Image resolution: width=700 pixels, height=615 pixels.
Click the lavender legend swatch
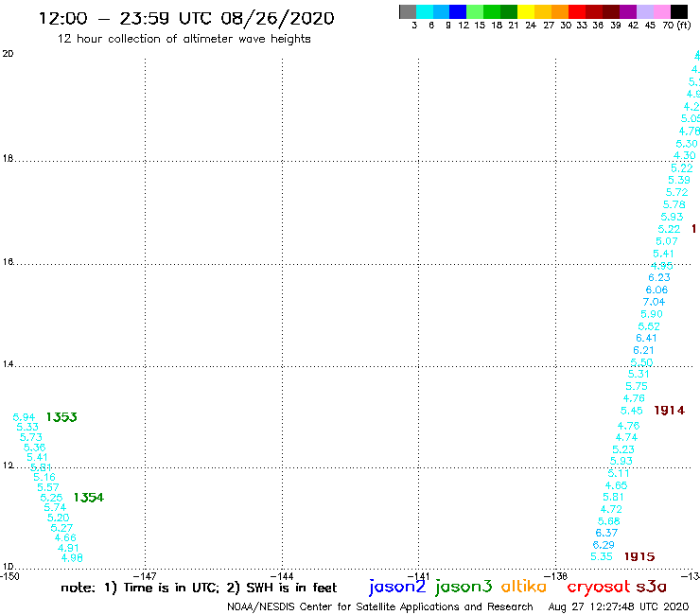coord(644,11)
